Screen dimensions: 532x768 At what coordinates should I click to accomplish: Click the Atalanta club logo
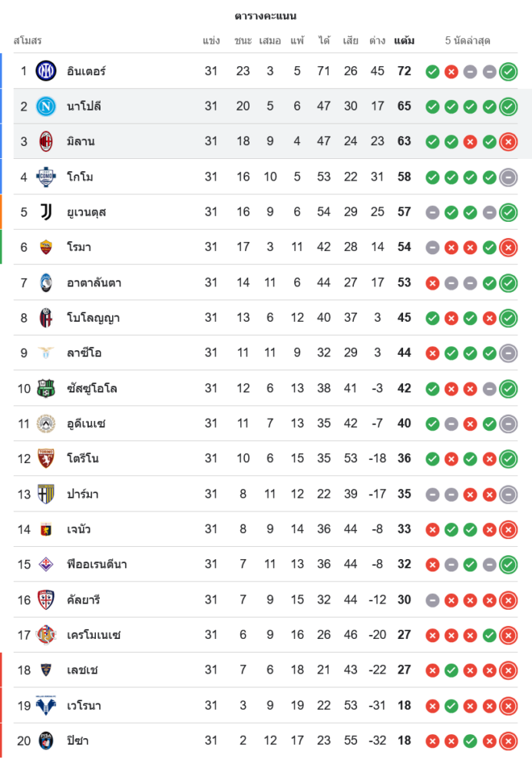click(x=46, y=283)
